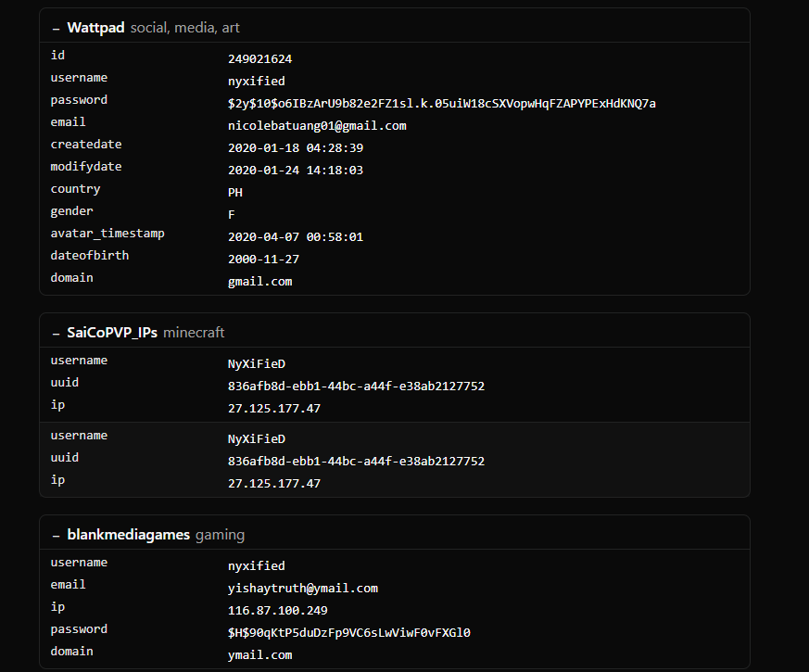The width and height of the screenshot is (809, 672).
Task: Select the blankmediagames ip address value
Action: tap(278, 611)
